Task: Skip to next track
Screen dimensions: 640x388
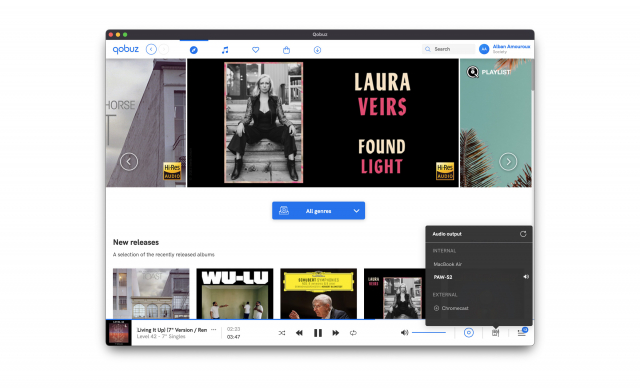Action: pos(336,333)
